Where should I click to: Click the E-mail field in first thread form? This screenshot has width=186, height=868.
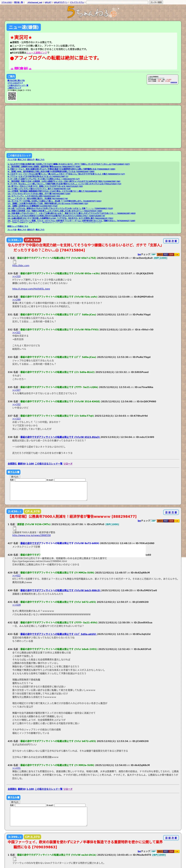click(70, 480)
